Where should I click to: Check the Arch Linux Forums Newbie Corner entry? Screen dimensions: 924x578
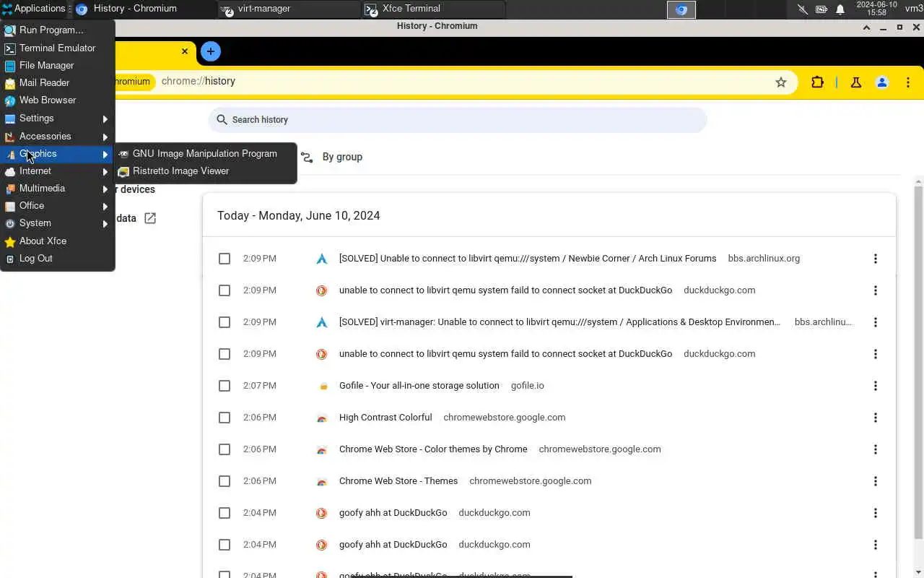click(225, 259)
